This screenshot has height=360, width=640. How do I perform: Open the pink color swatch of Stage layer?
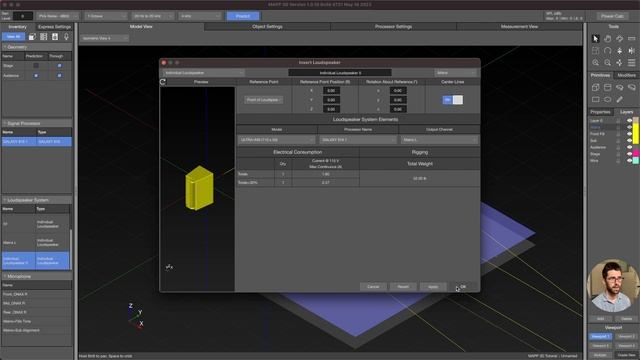[636, 154]
